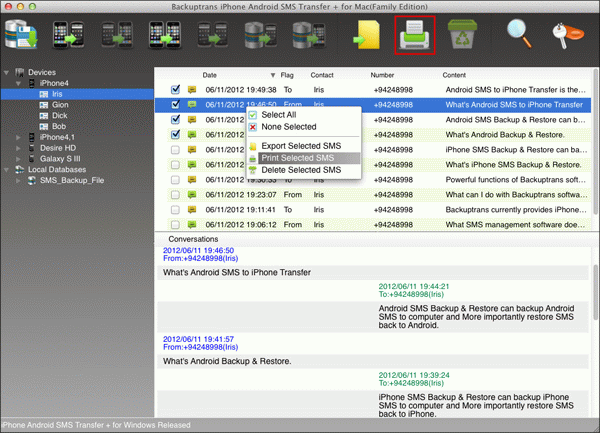Expand the SMS_Backup_File node
Screen dimensions: 600x433
(18, 180)
